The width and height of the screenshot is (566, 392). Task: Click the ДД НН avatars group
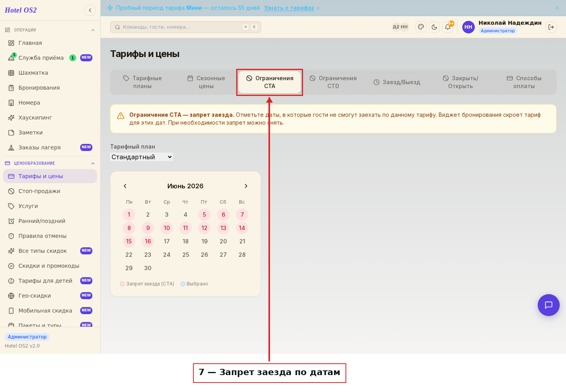point(400,27)
